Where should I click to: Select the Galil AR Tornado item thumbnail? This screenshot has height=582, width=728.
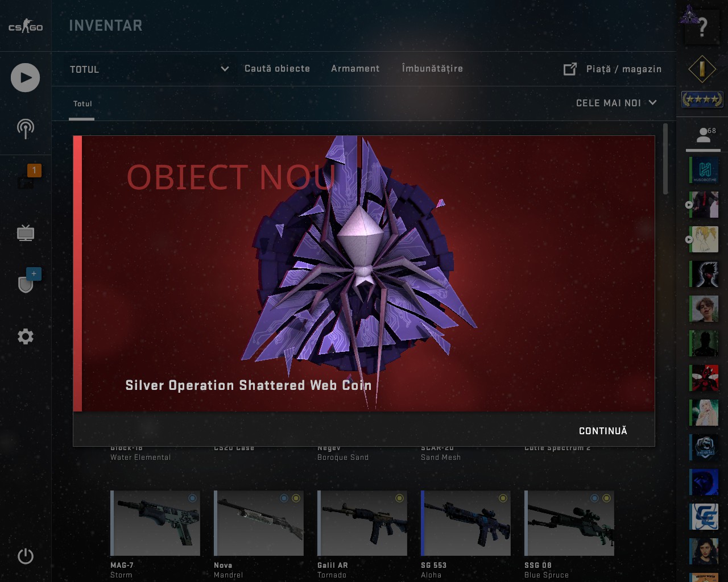362,523
